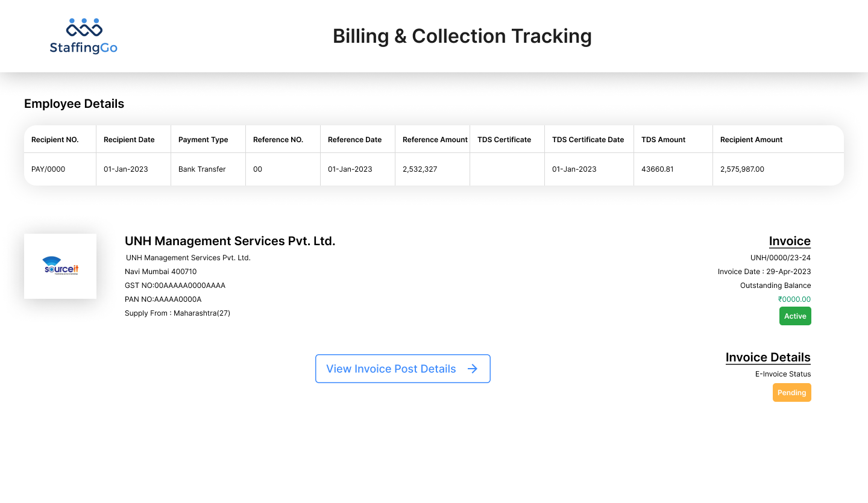
Task: Click the Recipient Date column header
Action: [x=129, y=140]
